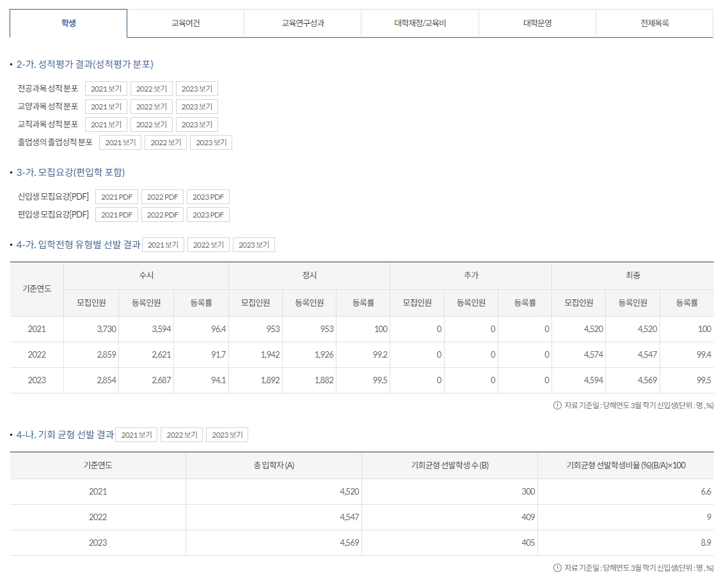Click the 2021 기회균형 ratio value 6.6
Screen dimensions: 728x579
click(x=706, y=492)
